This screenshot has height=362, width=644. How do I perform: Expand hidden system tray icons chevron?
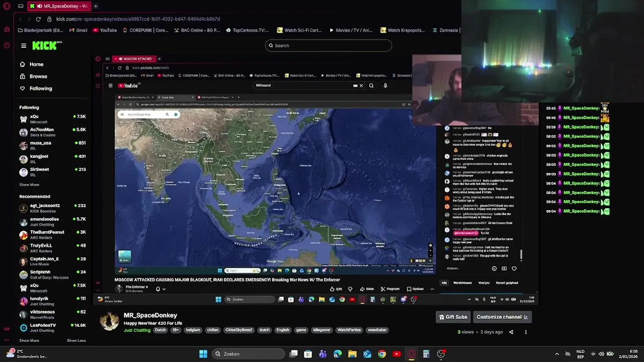[557, 354]
